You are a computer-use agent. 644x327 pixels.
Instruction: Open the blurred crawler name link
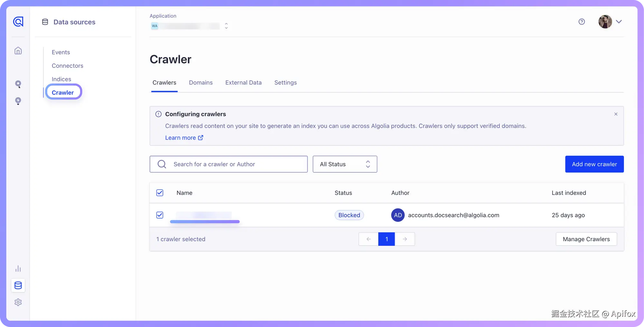click(204, 215)
